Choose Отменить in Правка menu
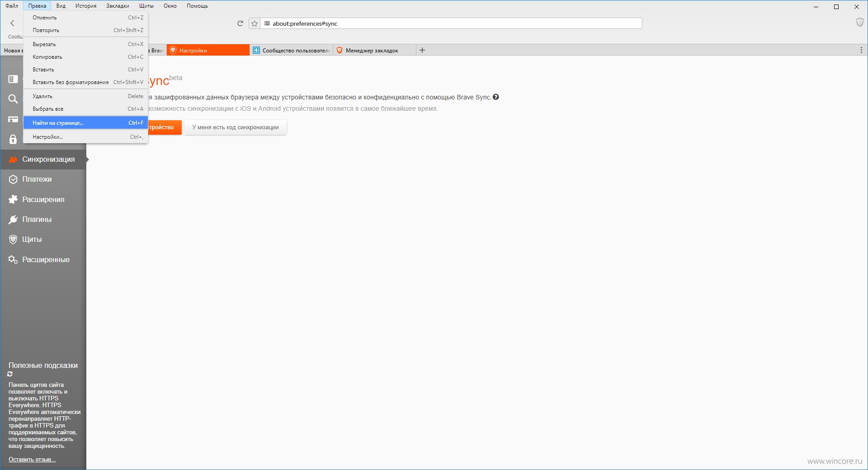Viewport: 868px width, 470px height. coord(86,18)
